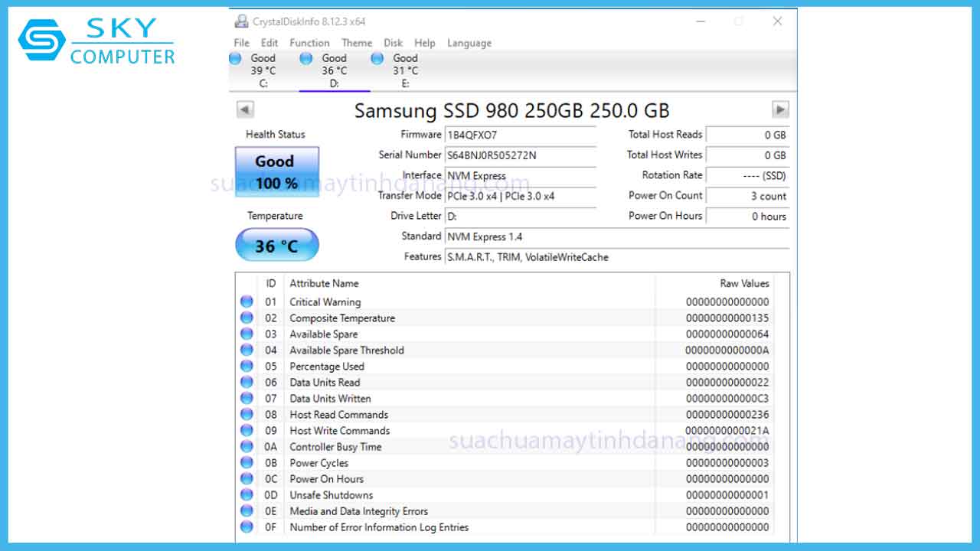Click status orb for Error Information Log Entries

(247, 527)
